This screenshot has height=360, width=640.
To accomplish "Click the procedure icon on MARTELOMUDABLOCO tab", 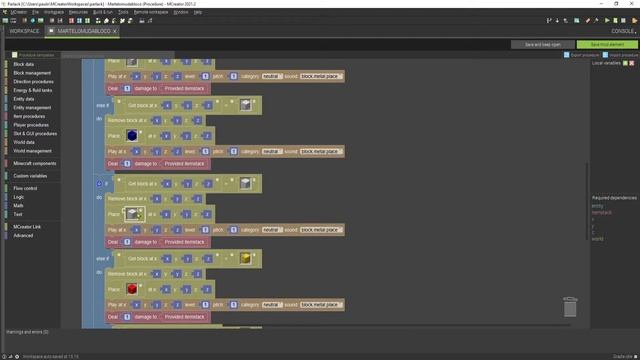I will (x=51, y=31).
